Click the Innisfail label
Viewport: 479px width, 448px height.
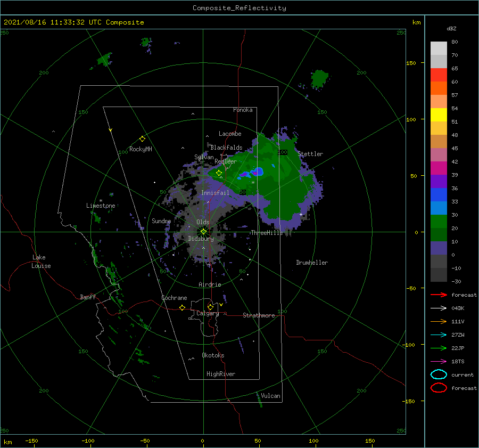point(215,193)
